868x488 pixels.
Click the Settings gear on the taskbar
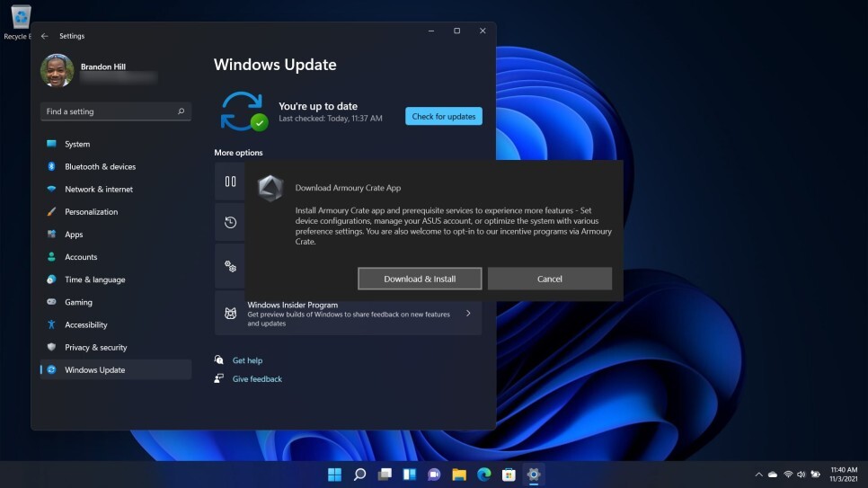[x=534, y=475]
